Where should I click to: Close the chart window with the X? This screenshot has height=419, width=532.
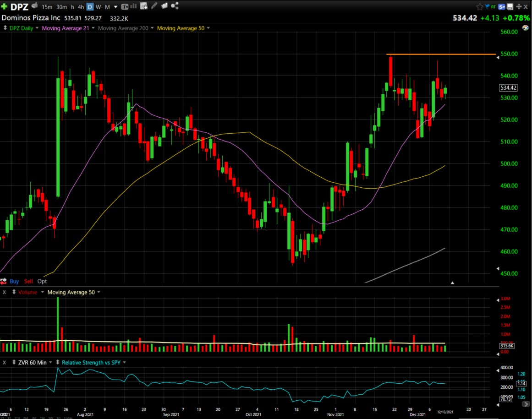click(x=526, y=7)
